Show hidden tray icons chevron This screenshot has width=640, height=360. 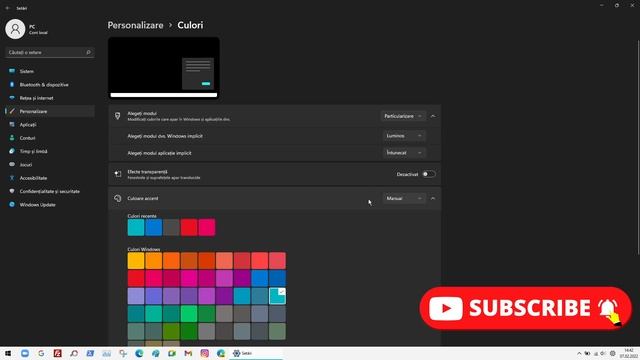[579, 353]
